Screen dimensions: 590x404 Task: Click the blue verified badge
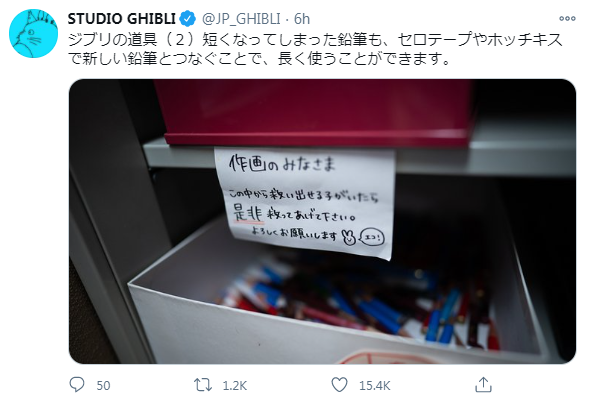[x=187, y=18]
